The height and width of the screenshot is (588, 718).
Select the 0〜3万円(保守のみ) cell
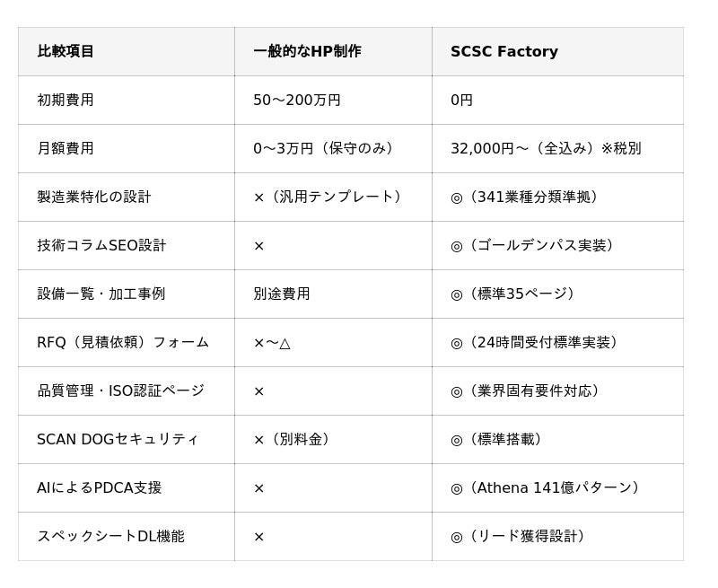pos(325,148)
